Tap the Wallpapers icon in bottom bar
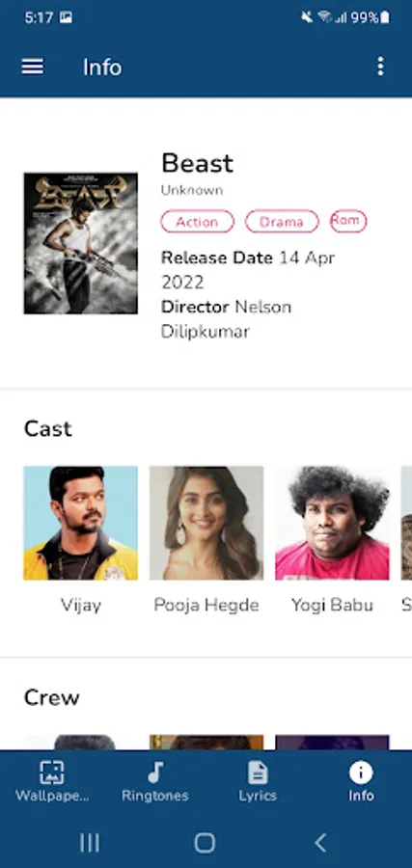Viewport: 412px width, 868px height. (x=51, y=773)
